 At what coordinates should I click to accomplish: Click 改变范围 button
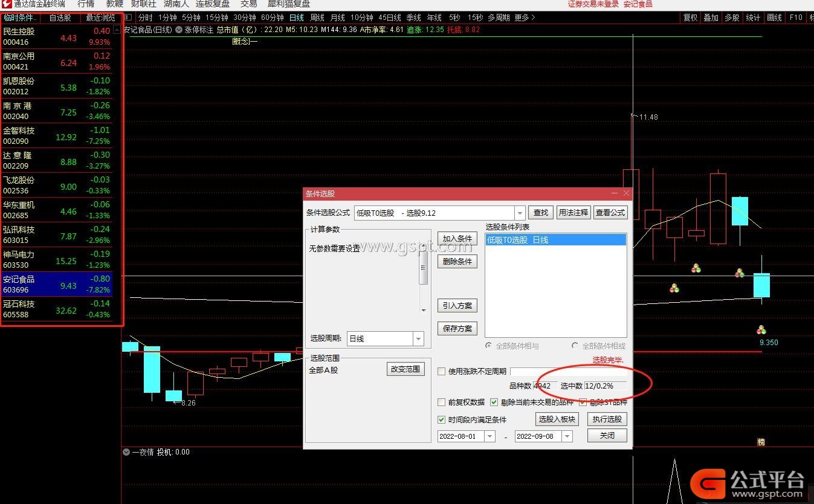[405, 369]
